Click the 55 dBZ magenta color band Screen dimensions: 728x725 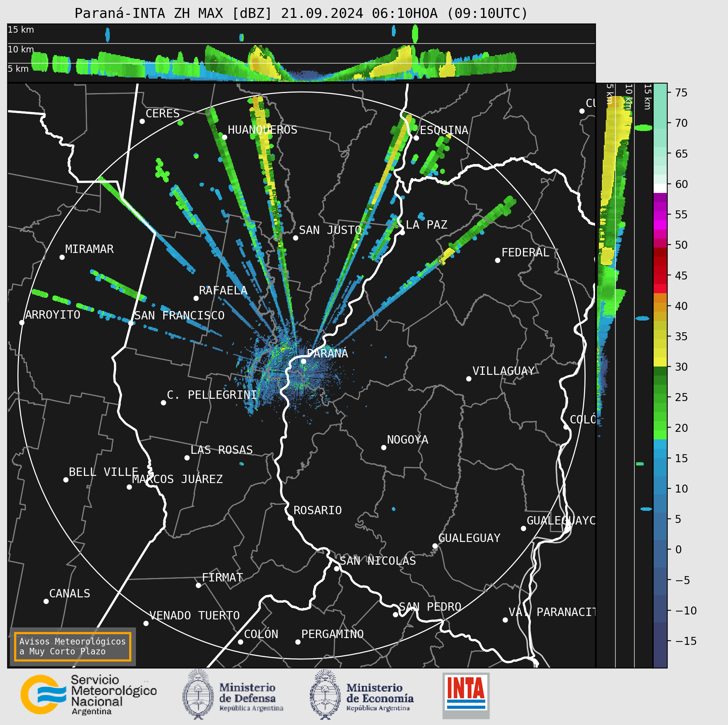tap(660, 216)
